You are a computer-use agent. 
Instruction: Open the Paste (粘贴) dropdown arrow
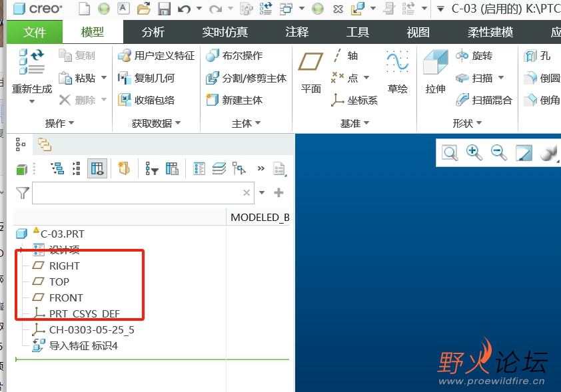coord(104,78)
